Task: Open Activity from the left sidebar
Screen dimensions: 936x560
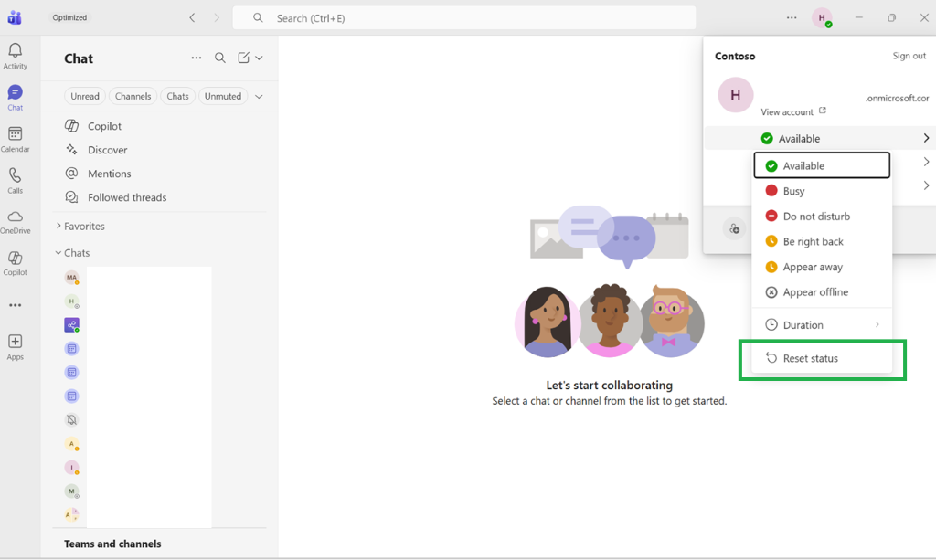Action: point(15,55)
